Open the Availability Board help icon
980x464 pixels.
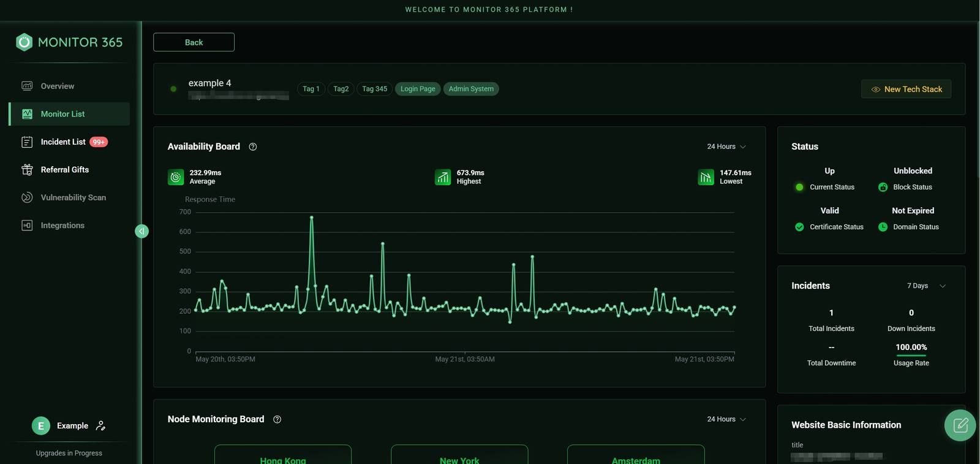(x=253, y=146)
